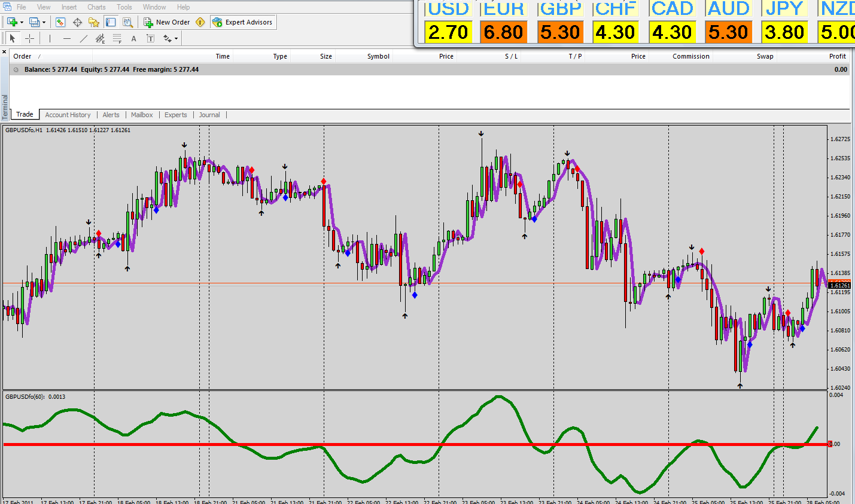Viewport: 855px width, 504px height.
Task: Choose the diagonal Trendline tool
Action: [x=83, y=38]
